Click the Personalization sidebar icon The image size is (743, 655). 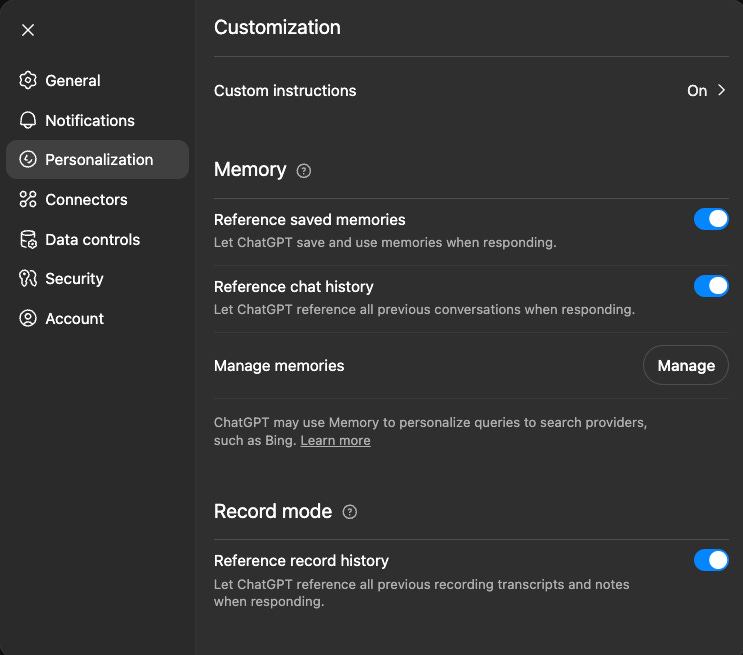pos(28,160)
